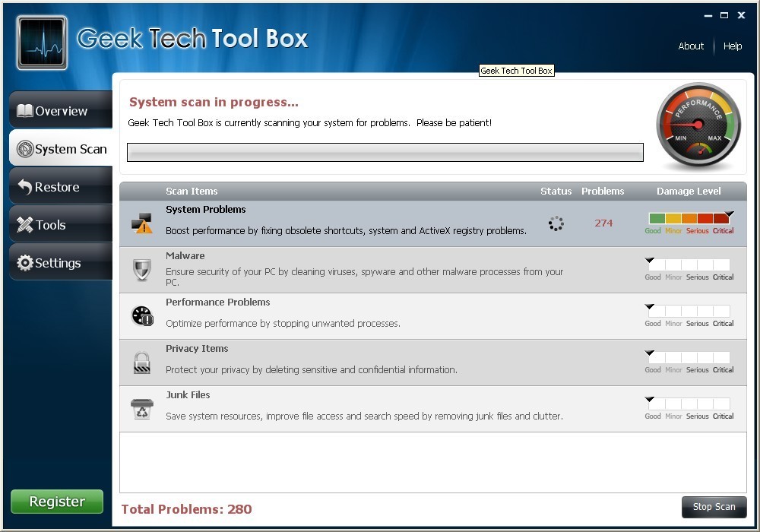Click the scan progress bar
This screenshot has height=532, width=760.
(385, 153)
